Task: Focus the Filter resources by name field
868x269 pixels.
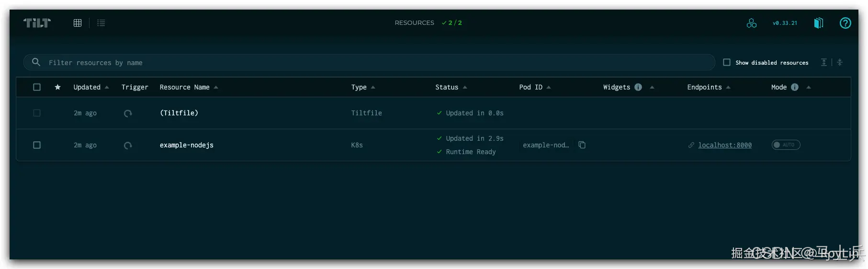Action: pyautogui.click(x=369, y=62)
